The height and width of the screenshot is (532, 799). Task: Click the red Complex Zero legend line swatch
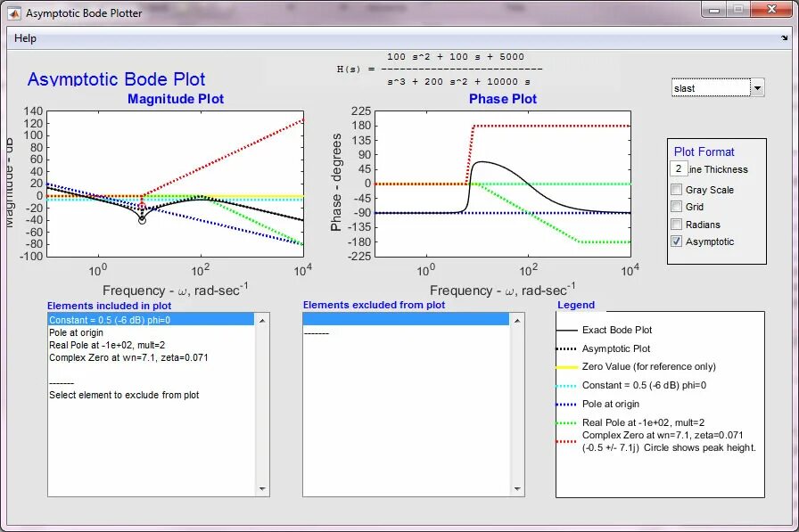[566, 441]
